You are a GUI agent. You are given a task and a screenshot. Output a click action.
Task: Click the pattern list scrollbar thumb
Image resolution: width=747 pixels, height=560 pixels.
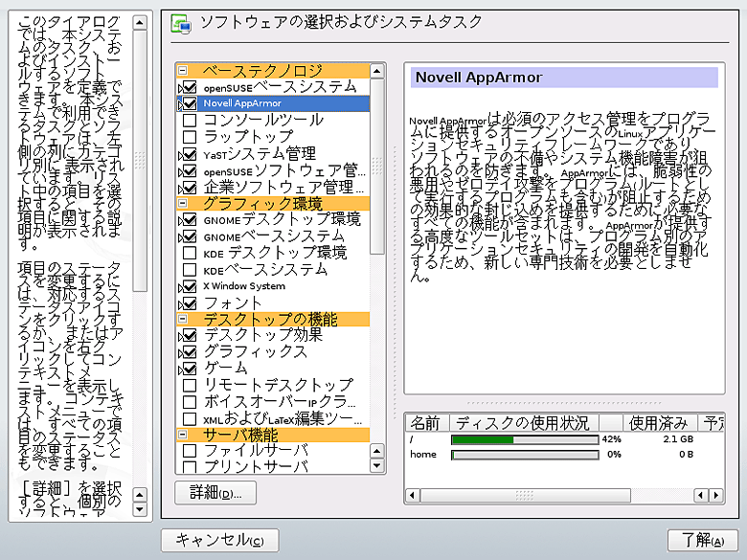point(376,167)
